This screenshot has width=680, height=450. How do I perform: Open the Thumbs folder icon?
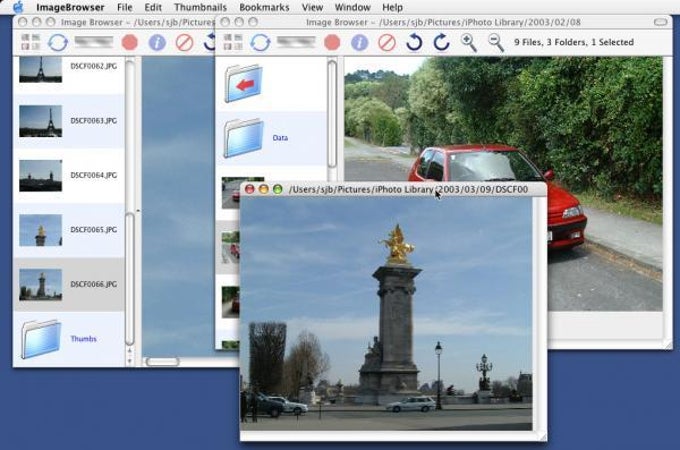pyautogui.click(x=41, y=339)
